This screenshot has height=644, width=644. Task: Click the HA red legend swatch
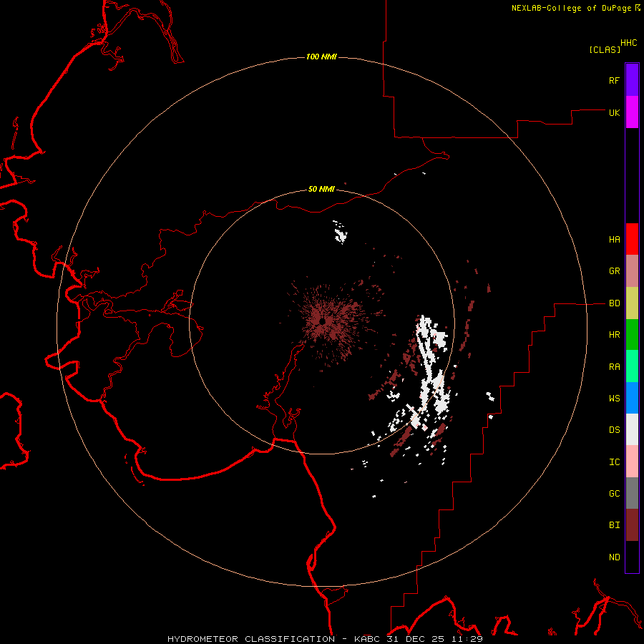click(x=632, y=239)
